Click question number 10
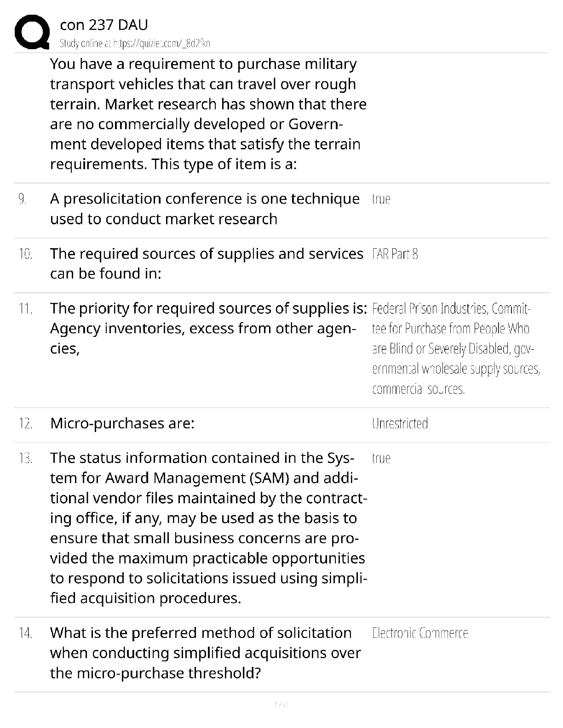 [x=25, y=254]
